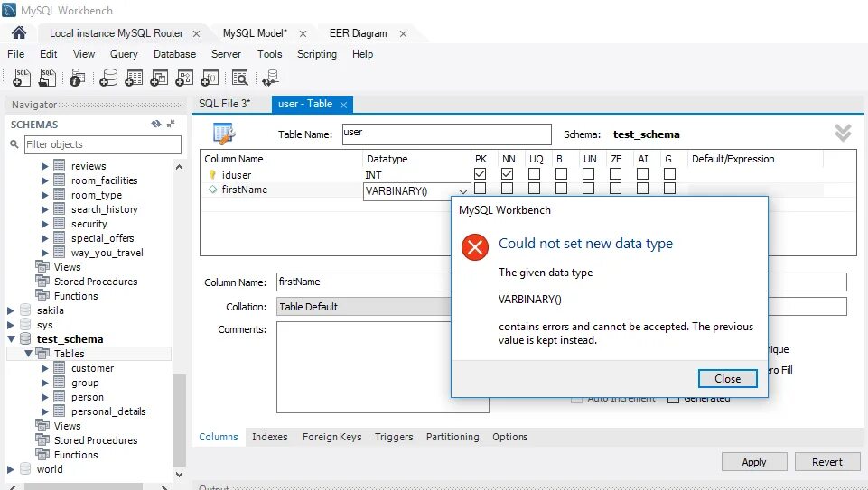This screenshot has height=490, width=868.
Task: Click the Table Name input field
Action: pos(447,134)
